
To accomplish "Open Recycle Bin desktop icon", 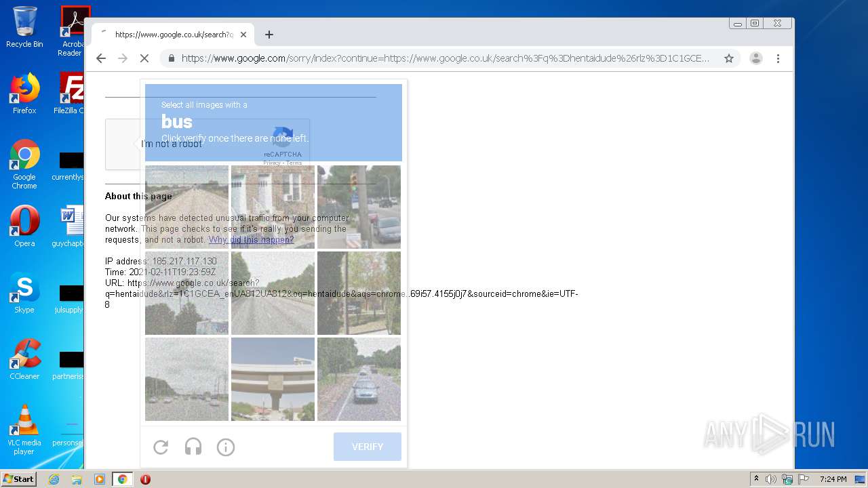I will pyautogui.click(x=24, y=27).
